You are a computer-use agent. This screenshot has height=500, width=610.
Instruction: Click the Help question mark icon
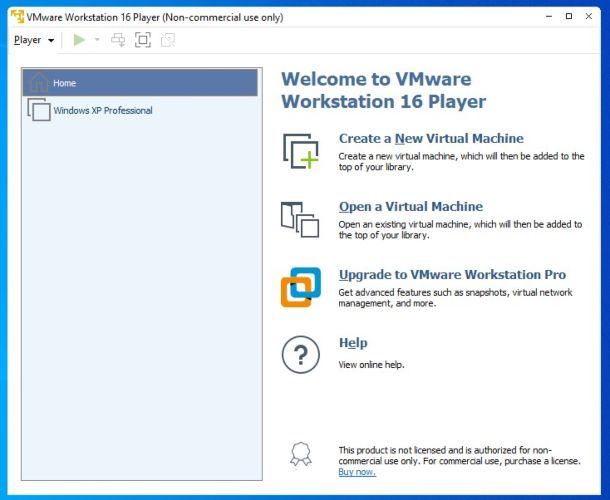[x=300, y=354]
